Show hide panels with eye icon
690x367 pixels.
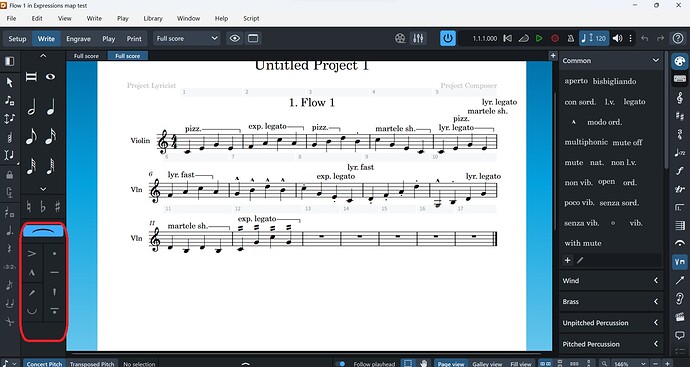[235, 38]
